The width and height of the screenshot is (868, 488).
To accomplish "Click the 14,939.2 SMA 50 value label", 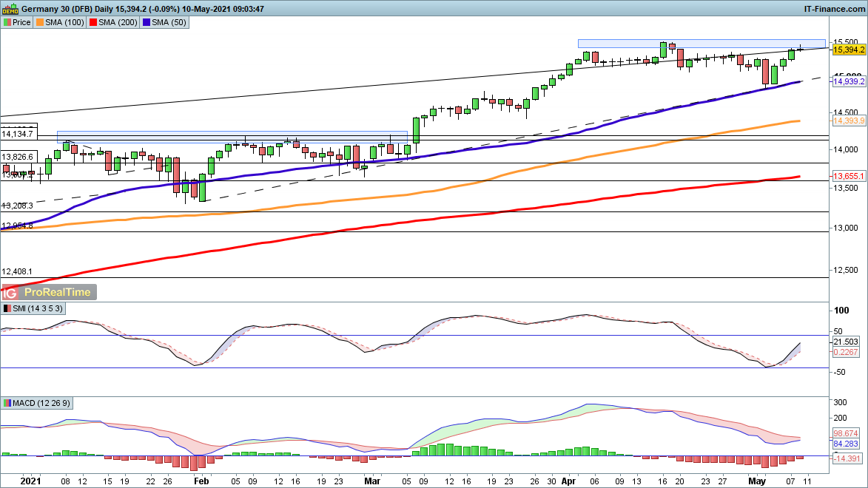I will [x=849, y=82].
